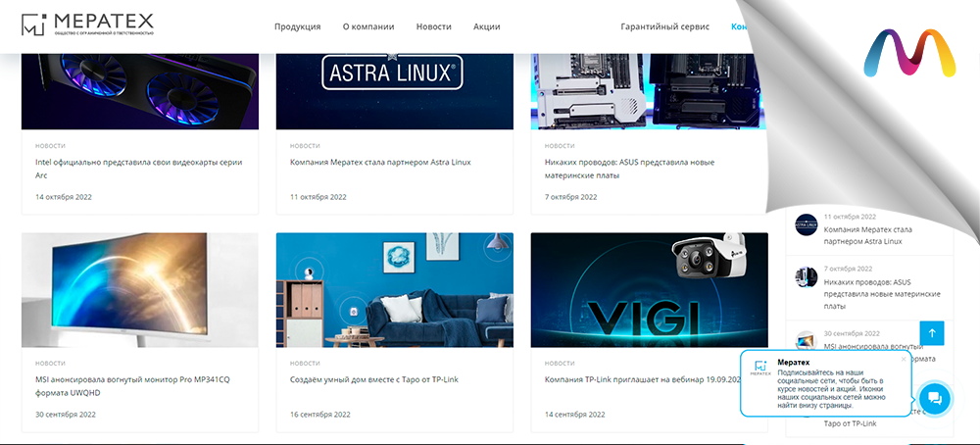Click chat popup subscription message text

[x=831, y=388]
